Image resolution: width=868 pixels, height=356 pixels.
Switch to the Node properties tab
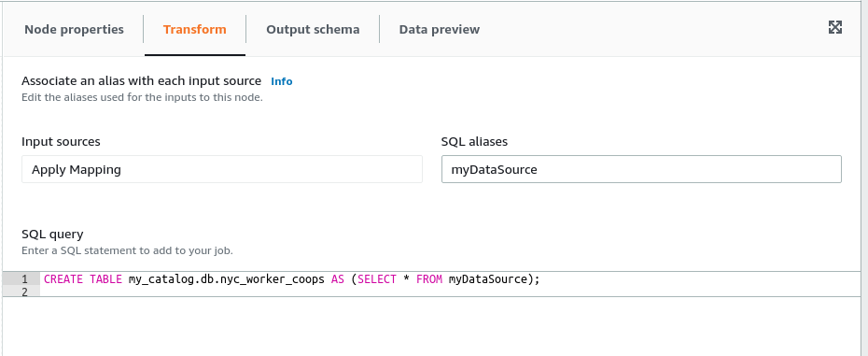pos(74,29)
